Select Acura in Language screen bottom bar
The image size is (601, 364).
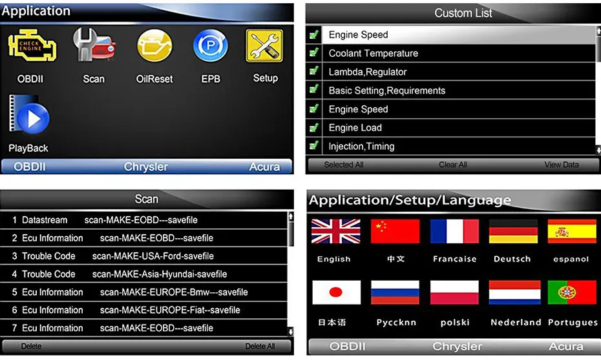565,347
